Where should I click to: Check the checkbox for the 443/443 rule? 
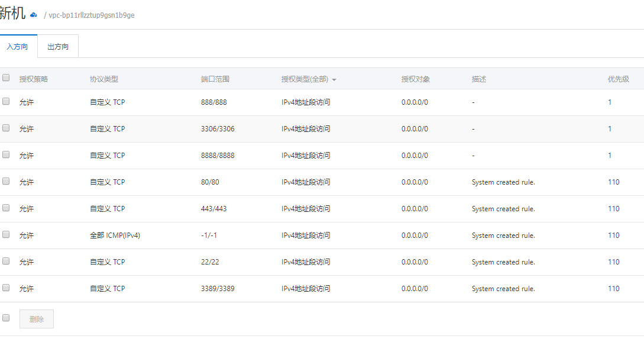point(6,208)
